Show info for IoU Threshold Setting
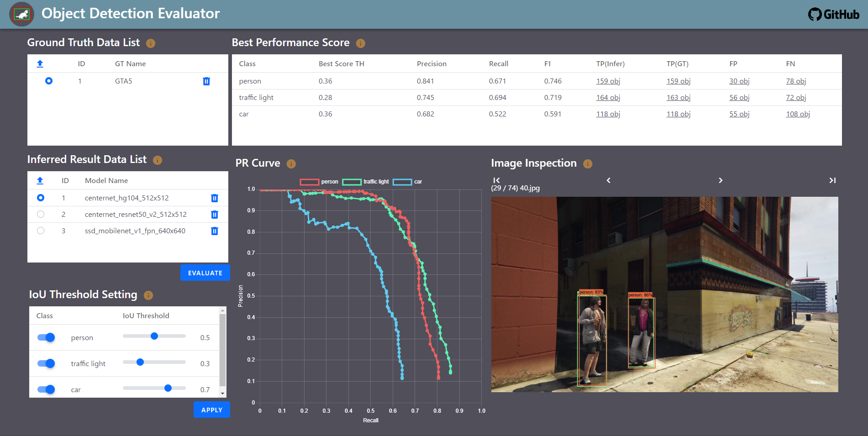 click(148, 295)
